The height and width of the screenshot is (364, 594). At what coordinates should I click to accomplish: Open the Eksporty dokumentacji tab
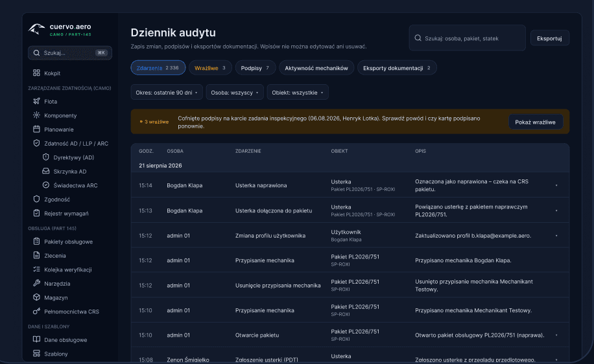[x=397, y=68]
